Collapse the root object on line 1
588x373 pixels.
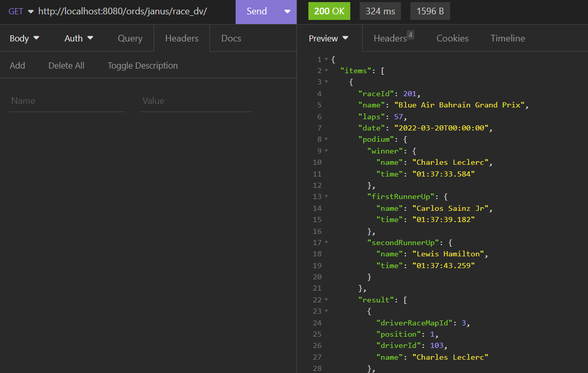click(326, 59)
